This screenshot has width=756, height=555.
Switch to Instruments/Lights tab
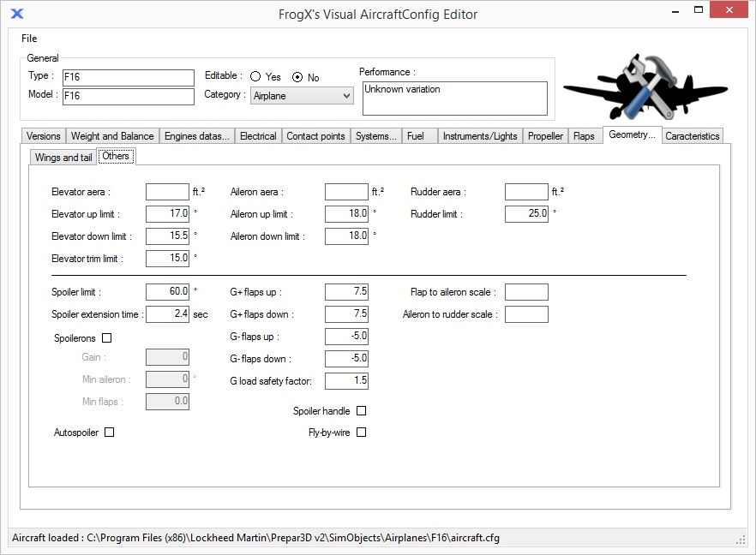click(480, 136)
